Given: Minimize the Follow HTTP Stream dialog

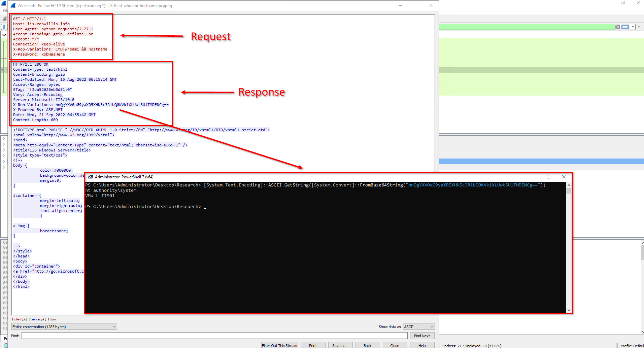Looking at the screenshot, I should [x=400, y=5].
